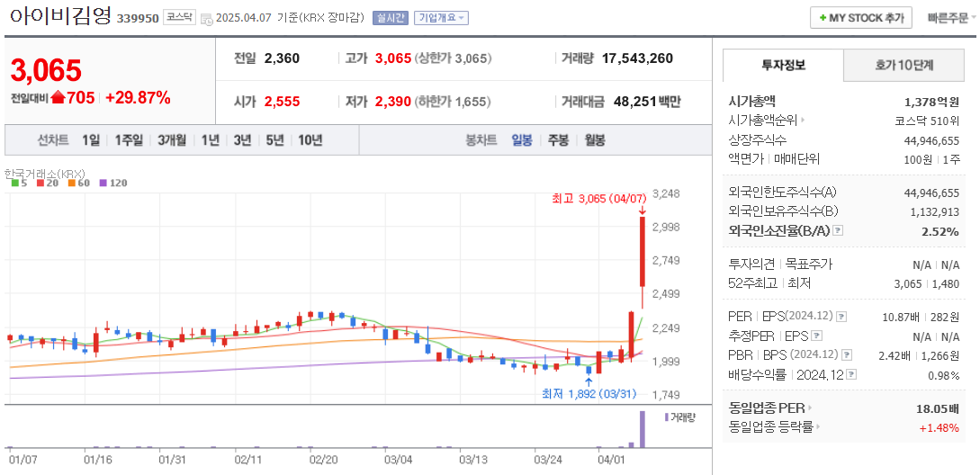Click the 저가 value 2,390
This screenshot has width=980, height=475.
(393, 102)
